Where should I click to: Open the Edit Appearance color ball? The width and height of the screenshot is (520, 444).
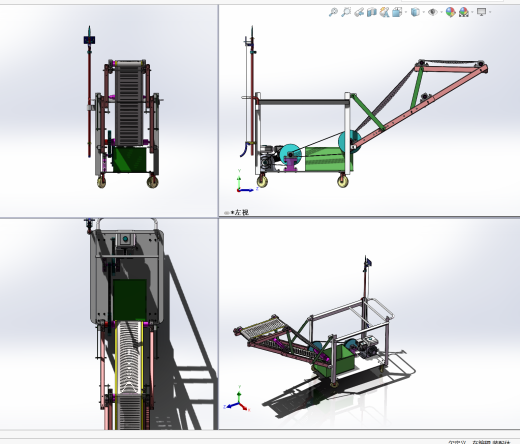click(x=450, y=12)
